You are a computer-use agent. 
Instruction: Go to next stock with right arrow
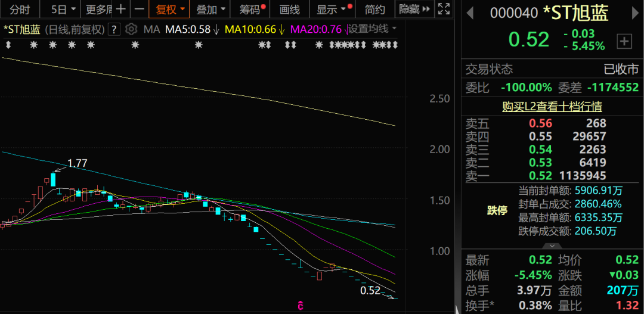point(636,14)
